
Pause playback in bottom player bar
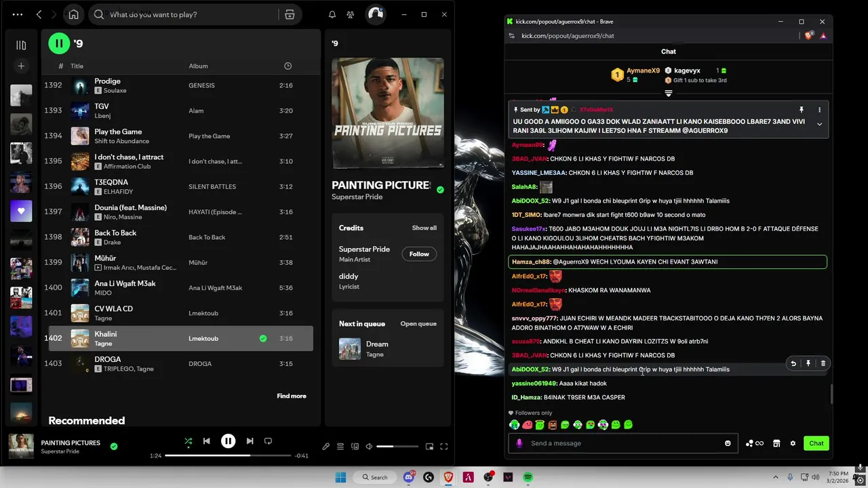[x=228, y=441]
